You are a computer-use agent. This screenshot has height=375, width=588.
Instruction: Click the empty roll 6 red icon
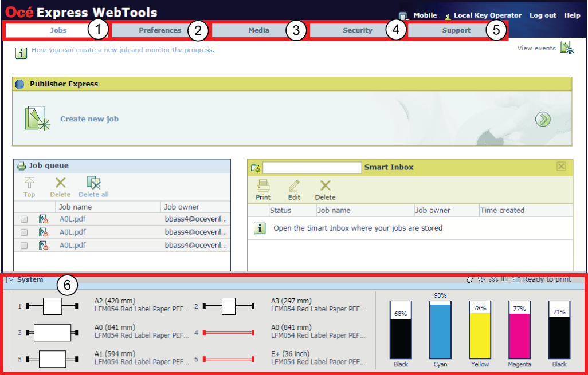click(229, 359)
